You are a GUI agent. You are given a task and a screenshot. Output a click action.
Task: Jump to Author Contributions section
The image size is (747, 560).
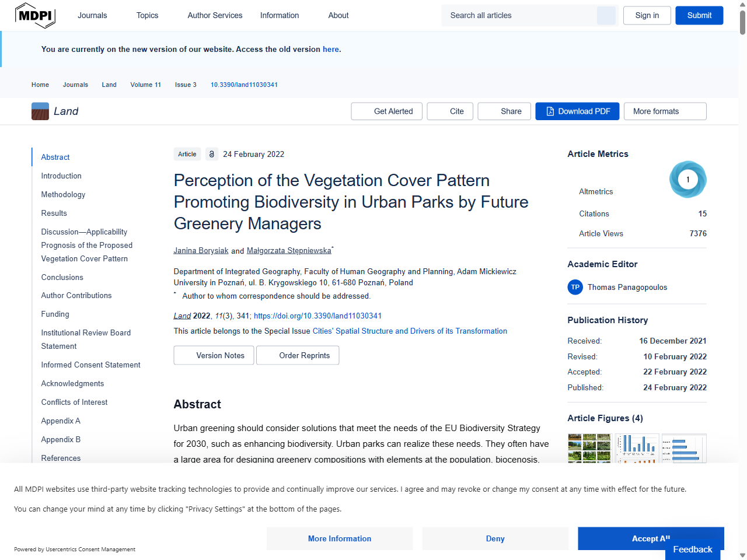click(76, 295)
